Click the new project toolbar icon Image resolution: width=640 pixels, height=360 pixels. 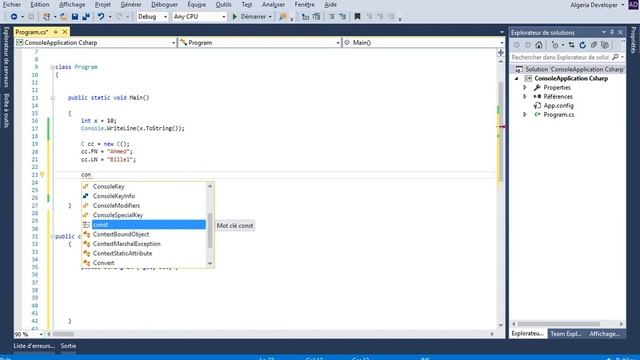(x=47, y=17)
